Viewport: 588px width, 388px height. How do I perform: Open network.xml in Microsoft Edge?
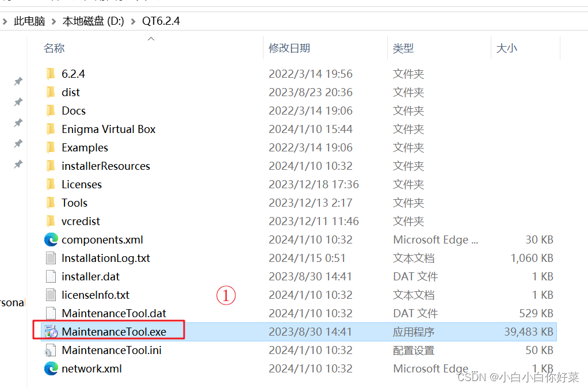point(92,368)
